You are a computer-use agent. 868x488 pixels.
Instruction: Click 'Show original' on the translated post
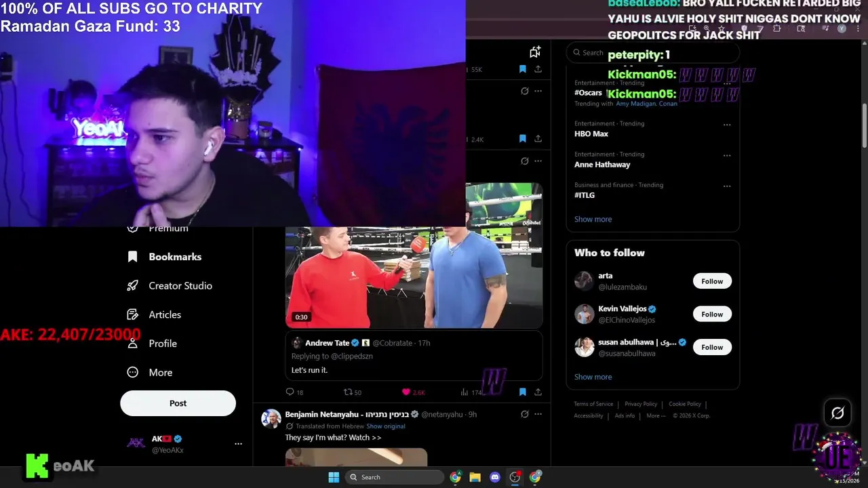(386, 426)
